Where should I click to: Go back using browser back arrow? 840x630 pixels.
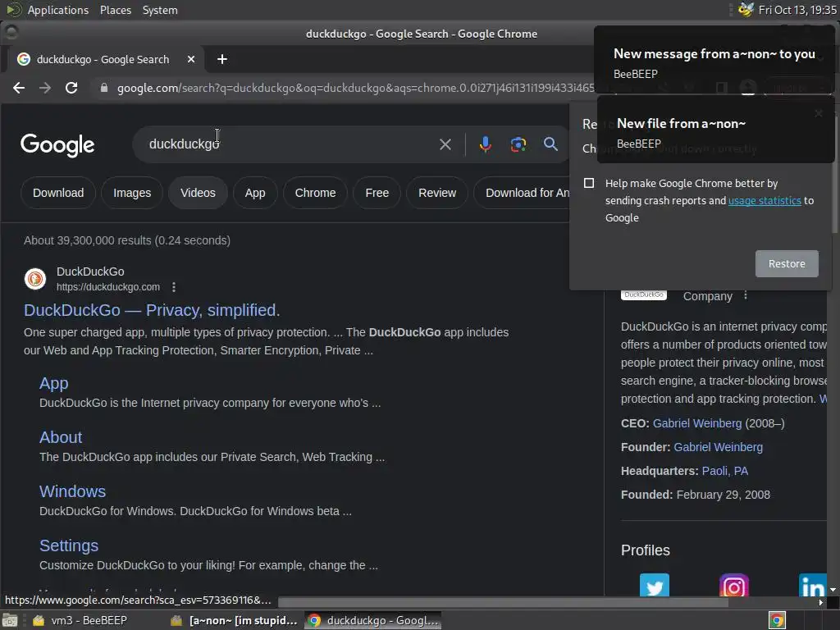click(x=19, y=88)
